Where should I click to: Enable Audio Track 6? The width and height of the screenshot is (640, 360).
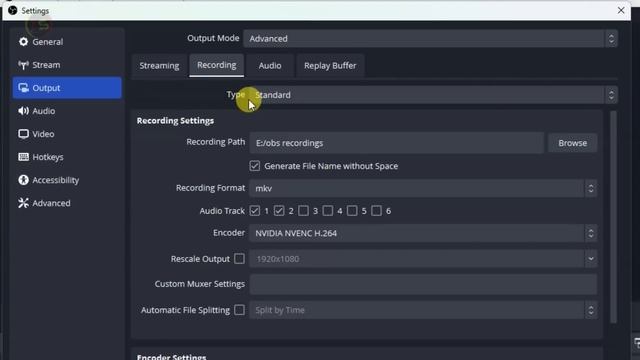(x=376, y=211)
